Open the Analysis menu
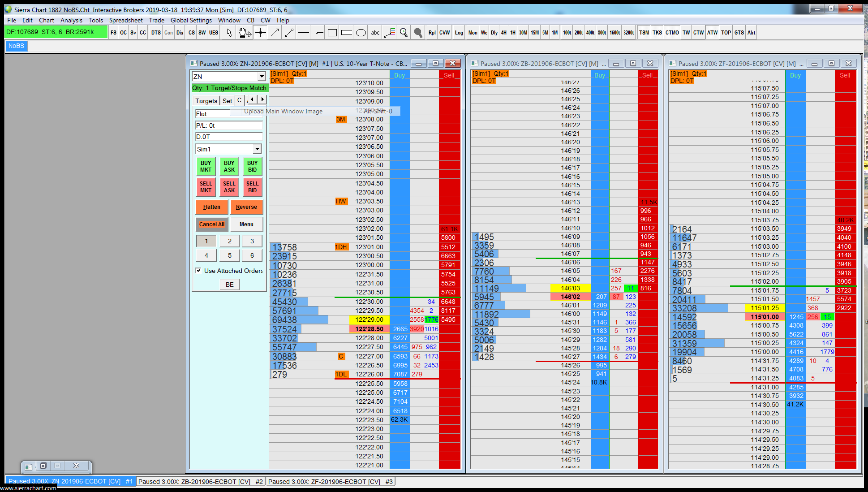868x492 pixels. tap(71, 20)
